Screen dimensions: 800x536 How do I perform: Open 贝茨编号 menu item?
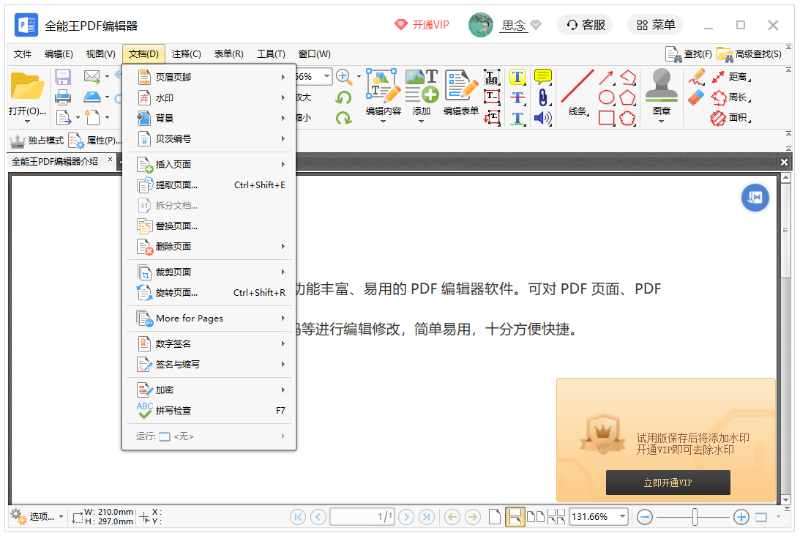coord(209,139)
